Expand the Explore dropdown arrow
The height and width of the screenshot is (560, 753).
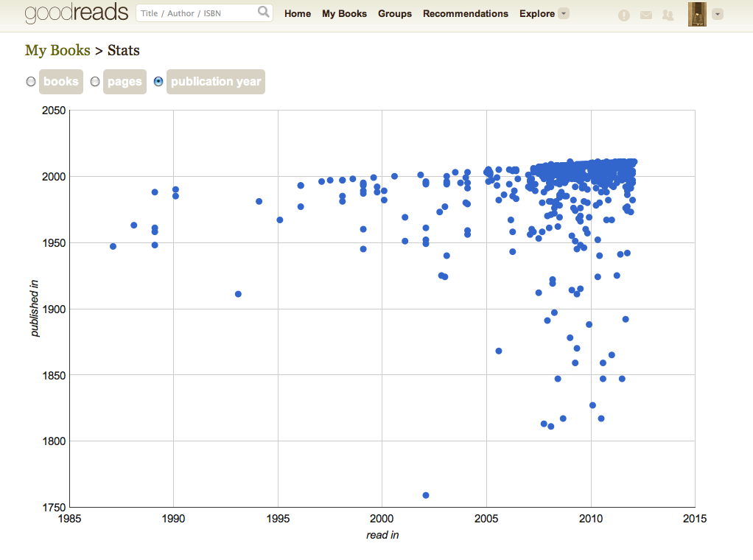click(x=564, y=13)
